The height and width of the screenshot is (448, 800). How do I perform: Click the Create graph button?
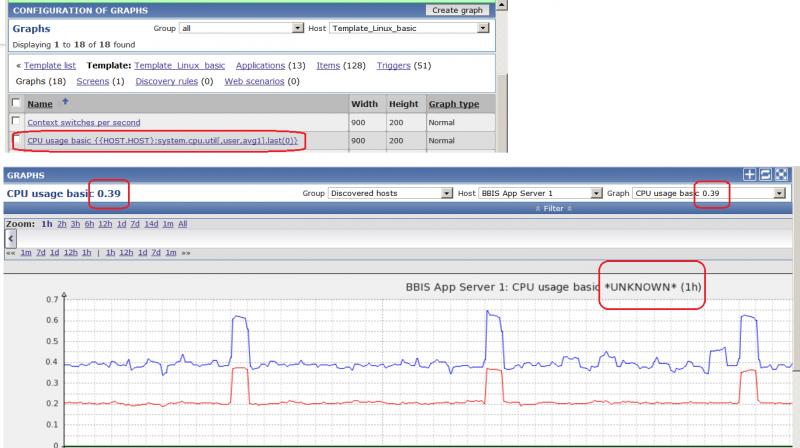pos(457,10)
